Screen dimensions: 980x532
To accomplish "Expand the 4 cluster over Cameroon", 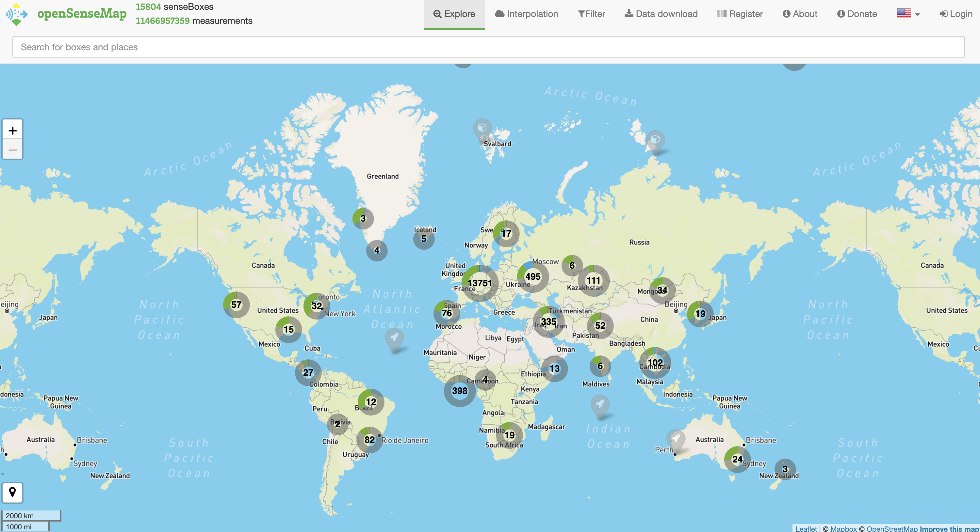I will point(485,379).
